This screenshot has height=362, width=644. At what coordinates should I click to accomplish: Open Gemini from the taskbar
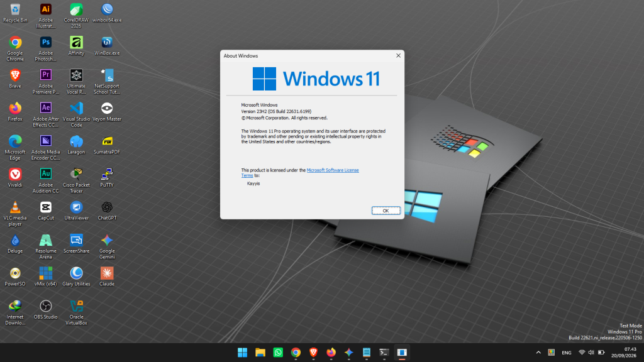348,353
